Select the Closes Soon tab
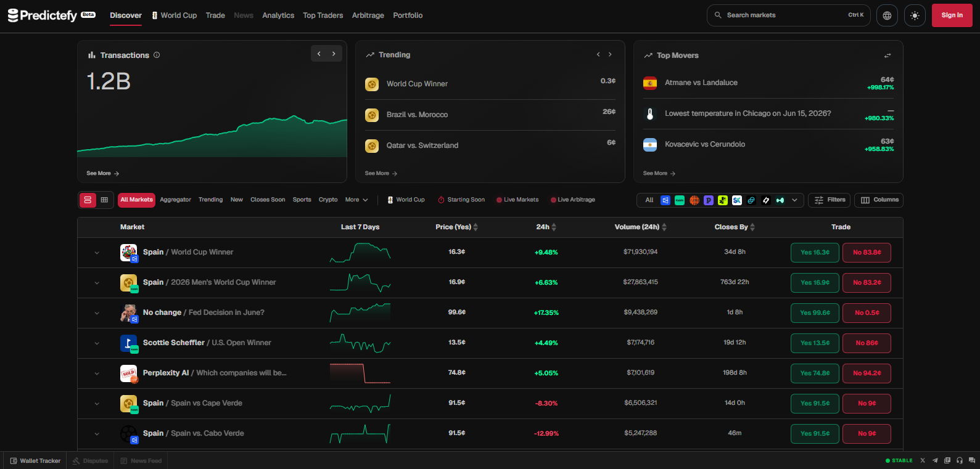The height and width of the screenshot is (469, 980). click(268, 200)
